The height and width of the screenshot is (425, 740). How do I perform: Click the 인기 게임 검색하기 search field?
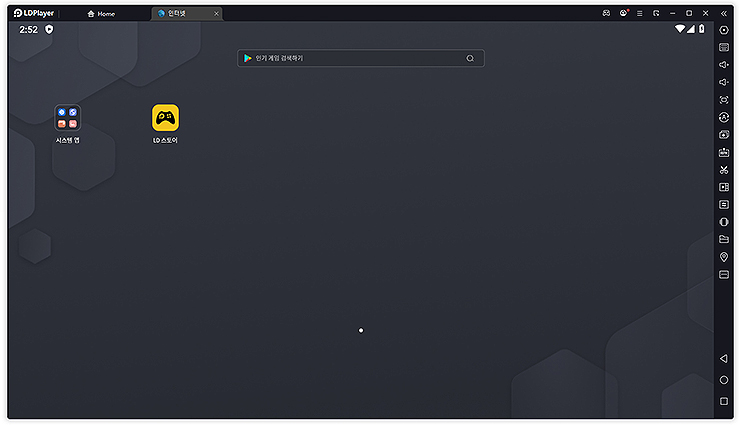pyautogui.click(x=361, y=58)
